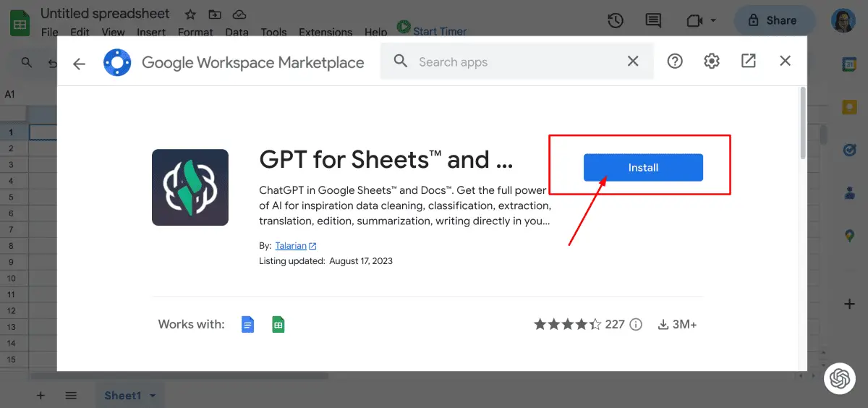The height and width of the screenshot is (408, 868).
Task: Click the Untitled spreadsheet title
Action: [x=105, y=14]
